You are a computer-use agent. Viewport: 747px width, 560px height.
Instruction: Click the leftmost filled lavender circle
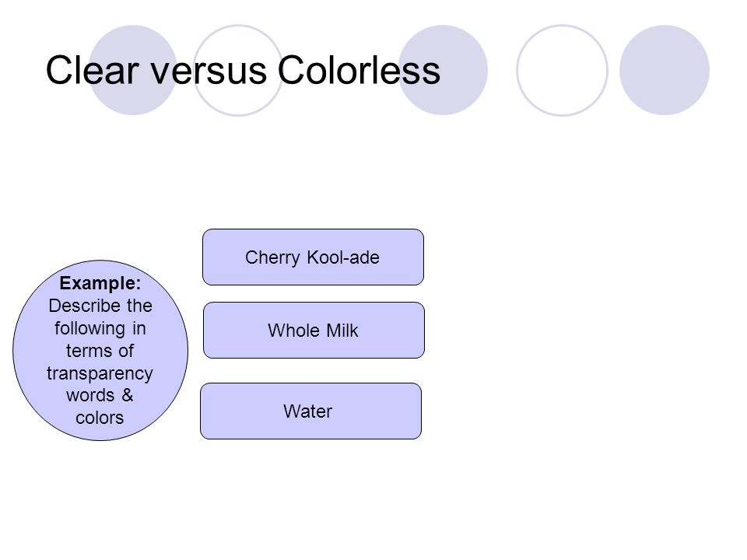pyautogui.click(x=133, y=70)
